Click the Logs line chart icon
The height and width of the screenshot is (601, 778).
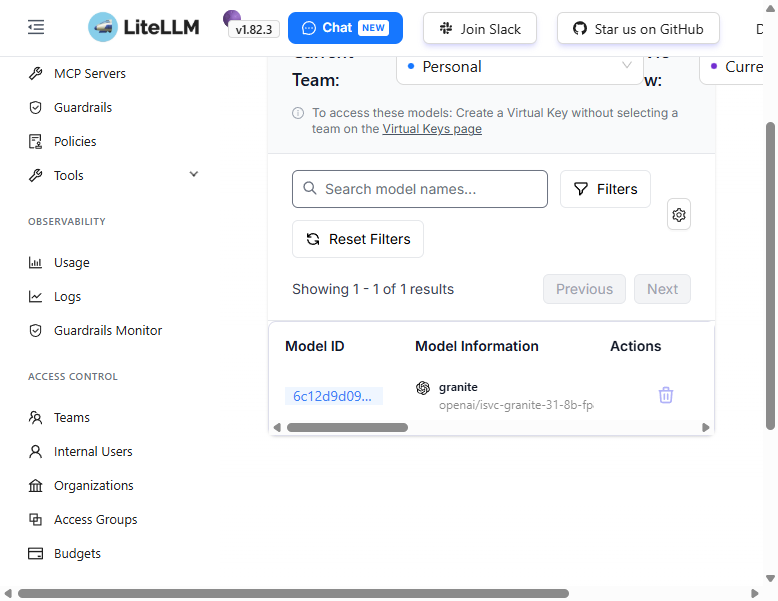pyautogui.click(x=35, y=296)
